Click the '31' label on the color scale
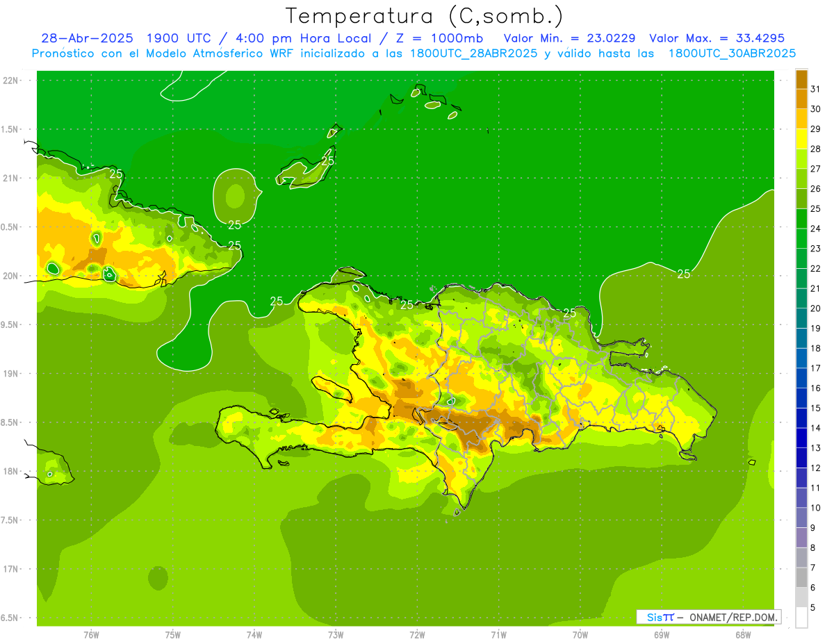The height and width of the screenshot is (644, 834). (x=816, y=89)
